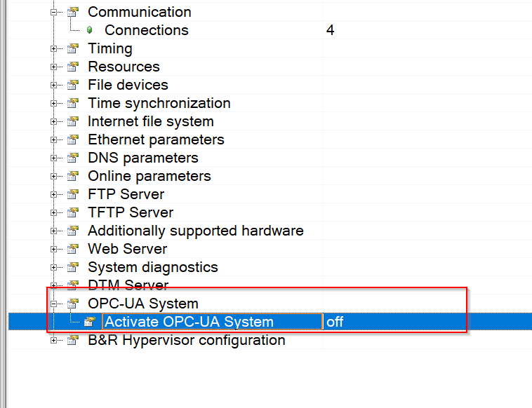Click the Web Server folder icon
The image size is (532, 408).
(73, 249)
